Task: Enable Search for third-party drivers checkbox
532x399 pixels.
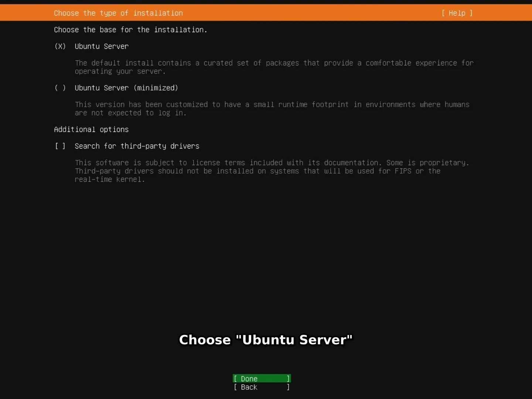Action: (60, 146)
